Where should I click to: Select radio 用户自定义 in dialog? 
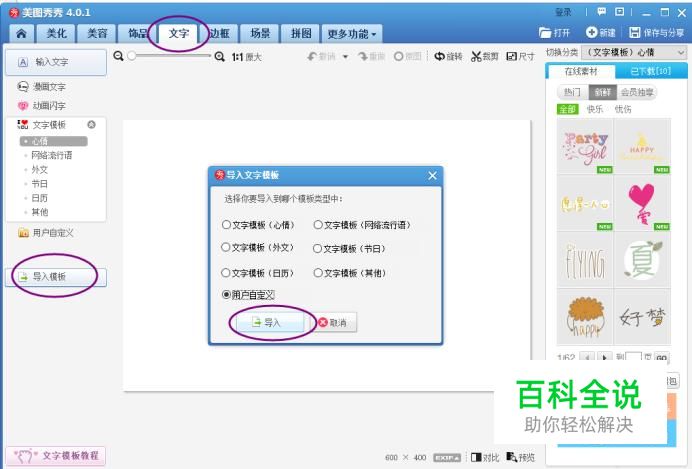tap(226, 294)
